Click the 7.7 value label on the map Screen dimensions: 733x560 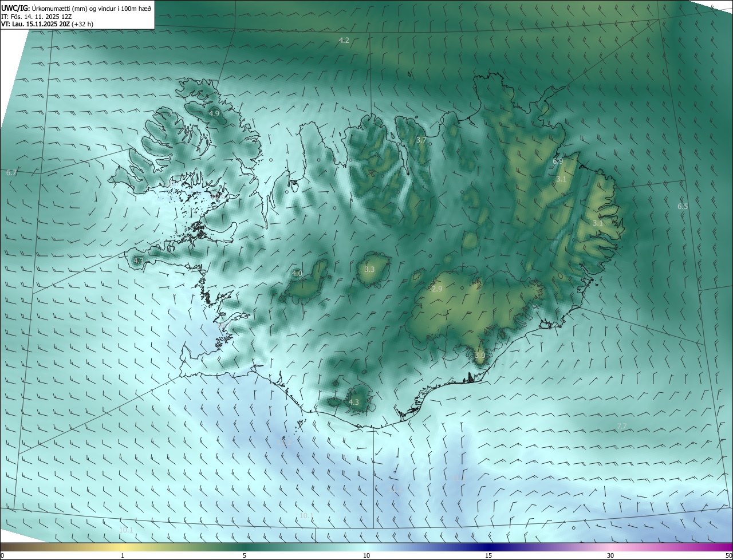click(621, 426)
